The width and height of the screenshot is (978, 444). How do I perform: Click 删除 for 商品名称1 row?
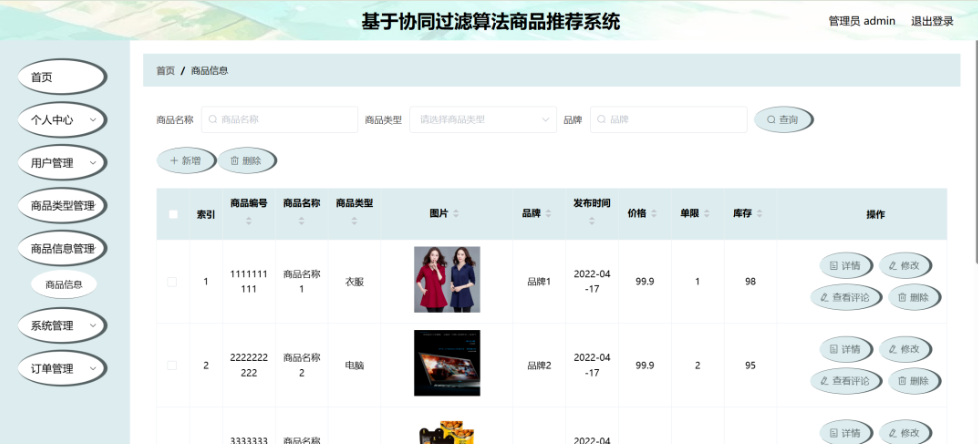pyautogui.click(x=914, y=297)
